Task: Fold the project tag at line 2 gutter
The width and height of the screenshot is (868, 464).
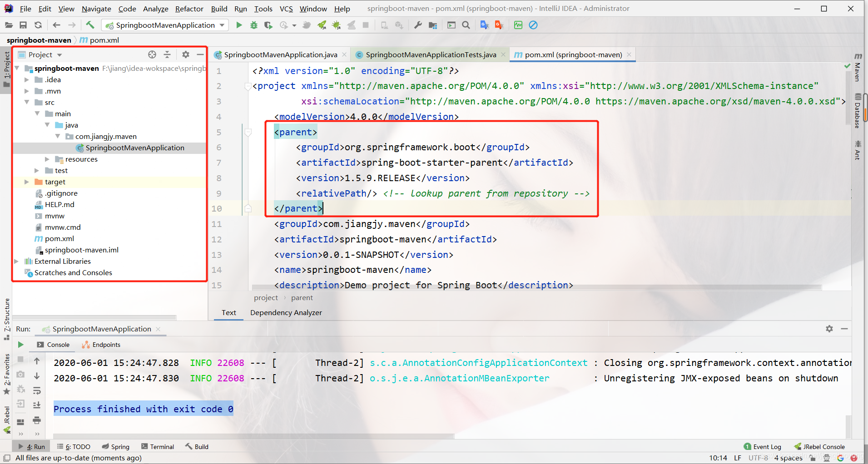Action: [248, 86]
